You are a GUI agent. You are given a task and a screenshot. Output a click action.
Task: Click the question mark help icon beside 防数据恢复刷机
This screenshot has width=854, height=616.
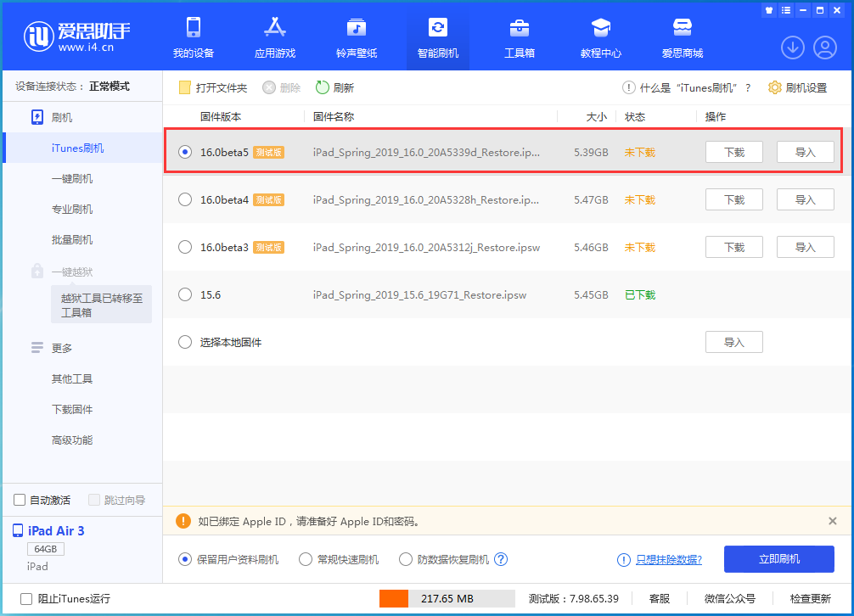pos(501,559)
